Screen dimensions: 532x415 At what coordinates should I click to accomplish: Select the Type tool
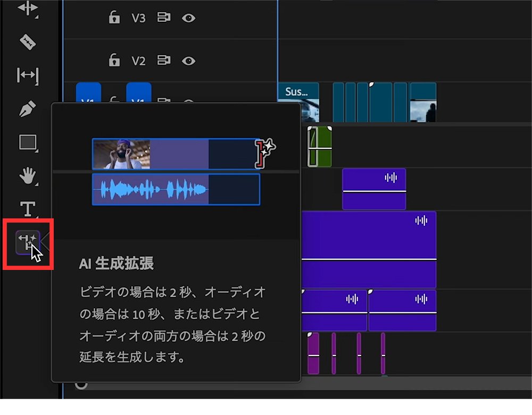28,208
